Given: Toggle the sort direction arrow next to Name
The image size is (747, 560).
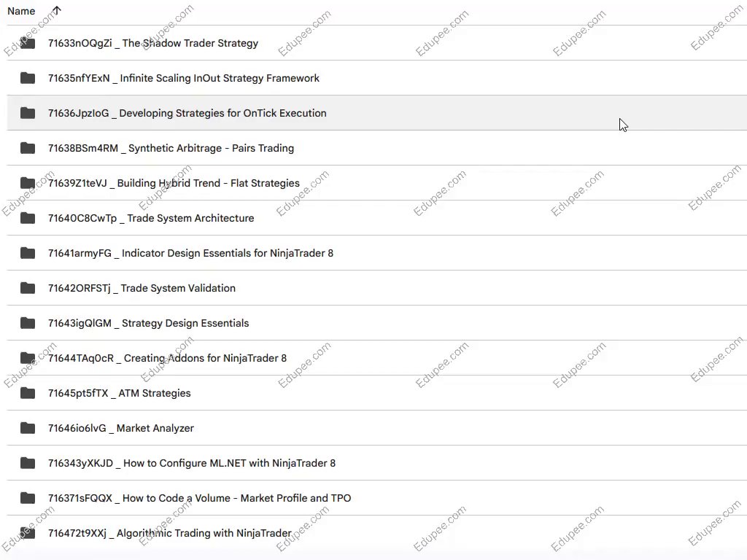Looking at the screenshot, I should coord(57,10).
